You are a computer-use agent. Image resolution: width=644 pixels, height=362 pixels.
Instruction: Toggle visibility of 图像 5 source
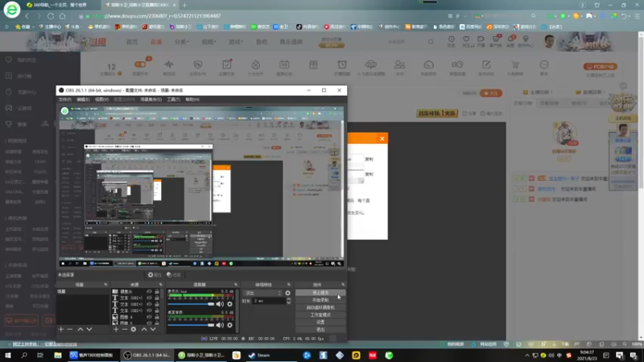tap(149, 323)
